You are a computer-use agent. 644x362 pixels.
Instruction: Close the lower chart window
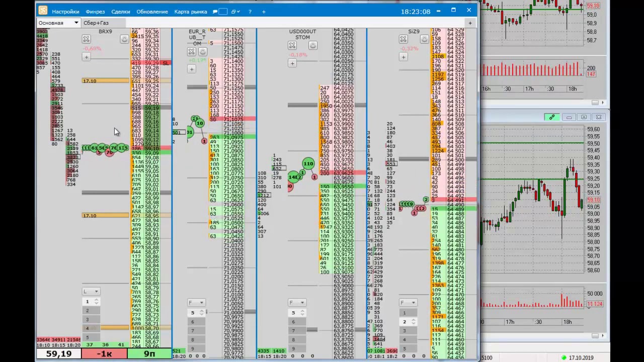pyautogui.click(x=599, y=117)
